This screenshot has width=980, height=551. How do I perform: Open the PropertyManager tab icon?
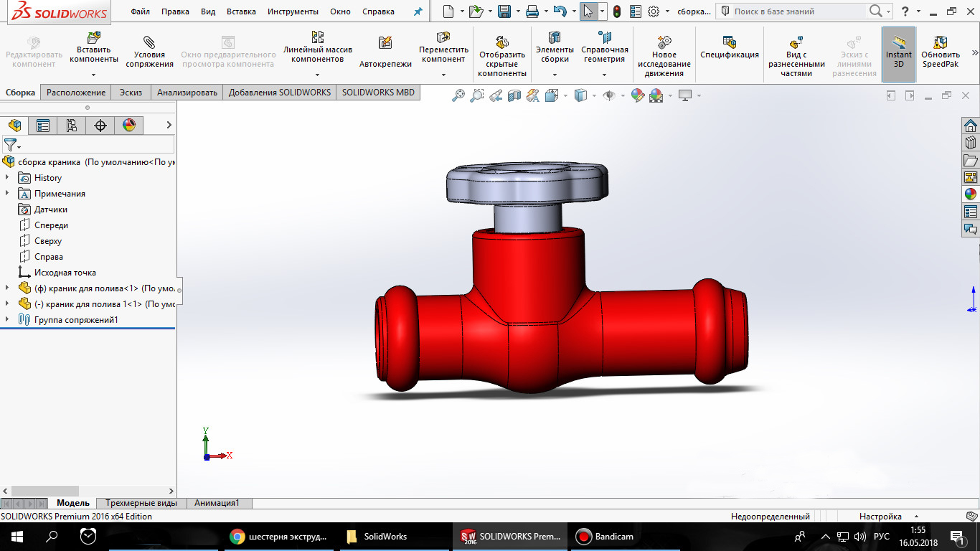click(43, 126)
